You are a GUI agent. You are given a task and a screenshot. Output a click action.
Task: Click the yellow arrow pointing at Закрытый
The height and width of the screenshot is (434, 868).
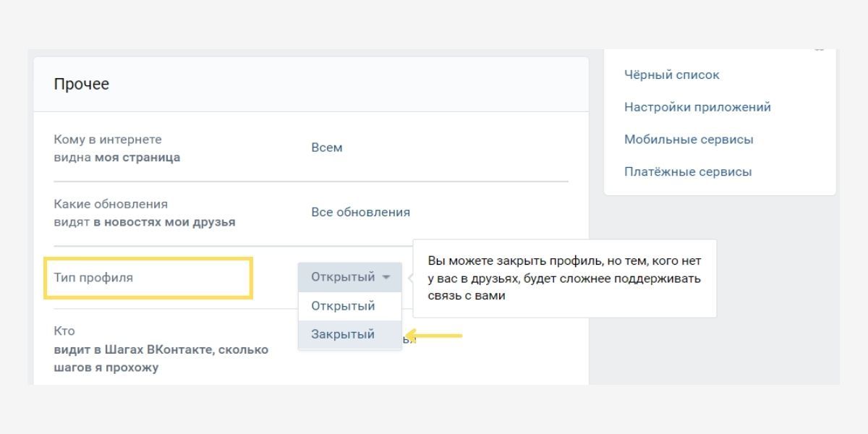pos(434,336)
